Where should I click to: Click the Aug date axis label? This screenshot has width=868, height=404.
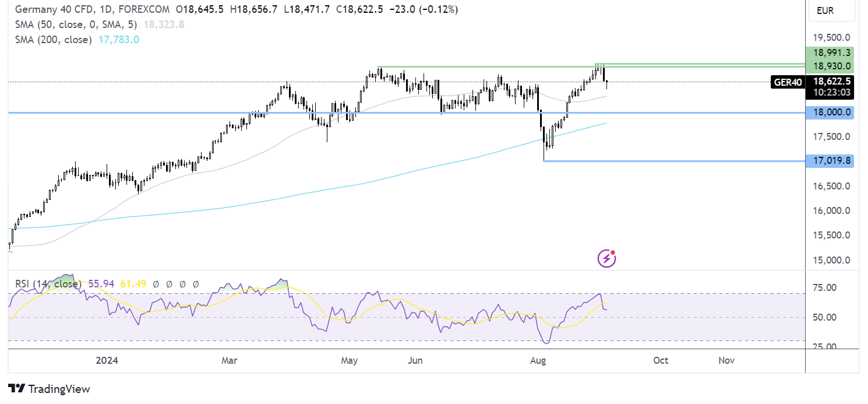(538, 361)
